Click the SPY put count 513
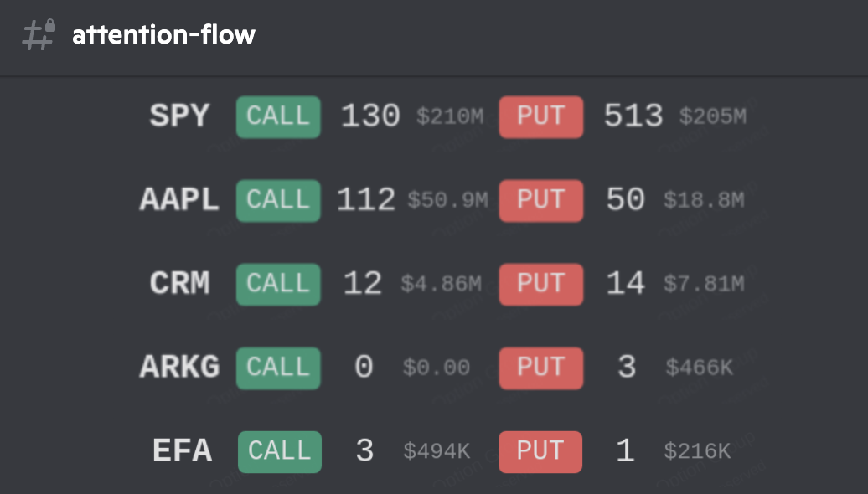 point(633,116)
